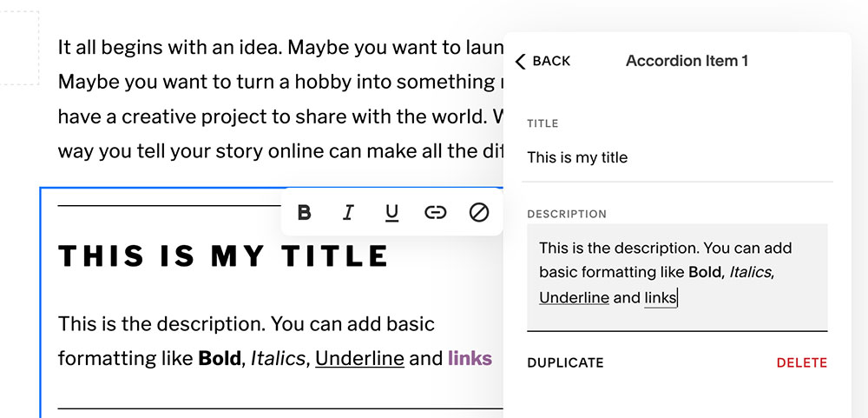Click "links" inside the Description editor
This screenshot has width=868, height=418.
click(x=661, y=298)
